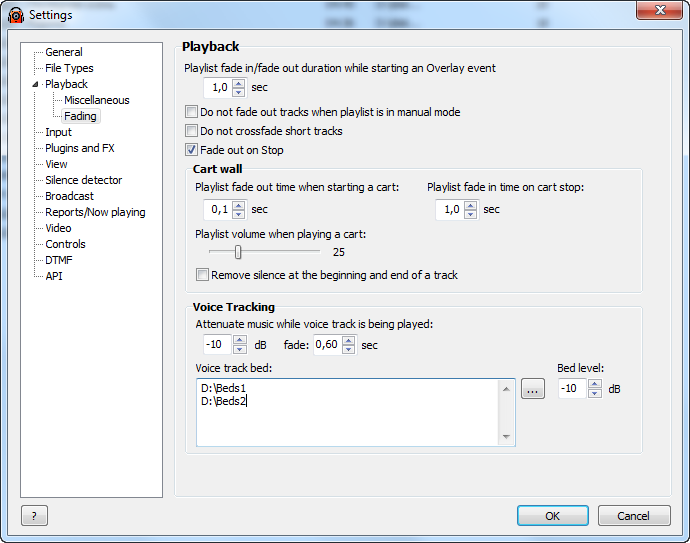
Task: Increase the Bed level dB value
Action: pos(595,384)
